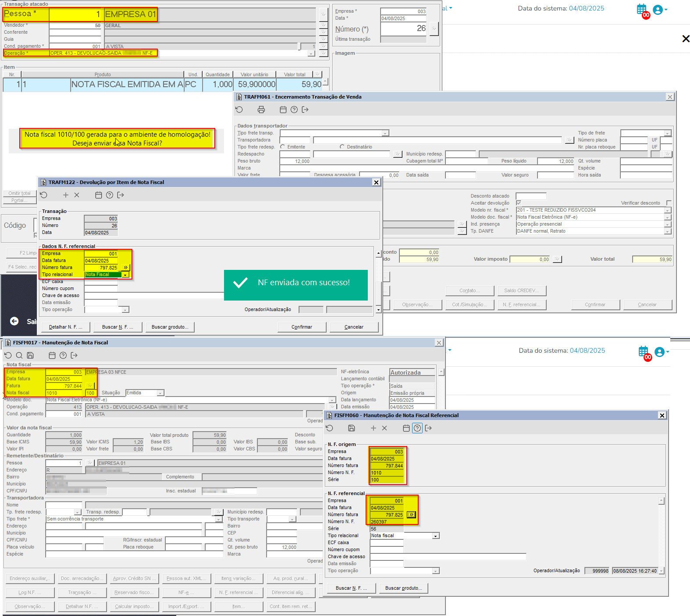This screenshot has width=690, height=616.
Task: Click Cancelar button in TRAFM122
Action: click(x=354, y=327)
